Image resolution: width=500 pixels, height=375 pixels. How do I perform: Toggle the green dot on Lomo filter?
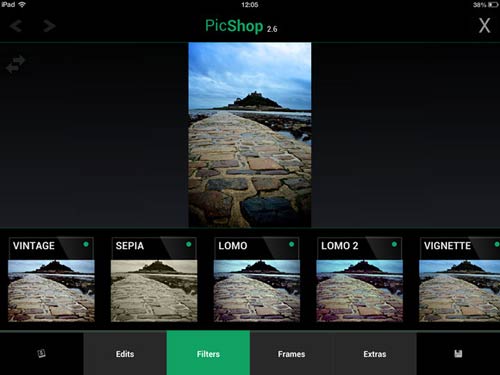click(x=292, y=244)
